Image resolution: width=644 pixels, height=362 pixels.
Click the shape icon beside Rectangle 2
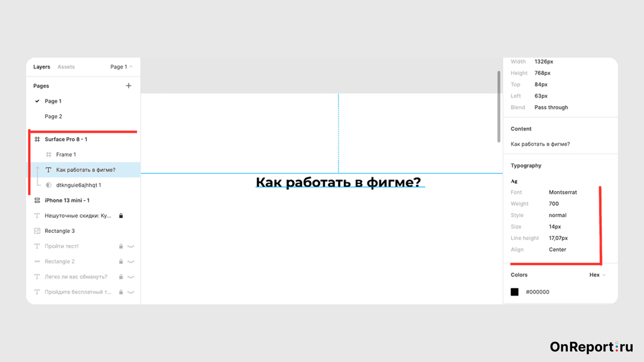[37, 261]
